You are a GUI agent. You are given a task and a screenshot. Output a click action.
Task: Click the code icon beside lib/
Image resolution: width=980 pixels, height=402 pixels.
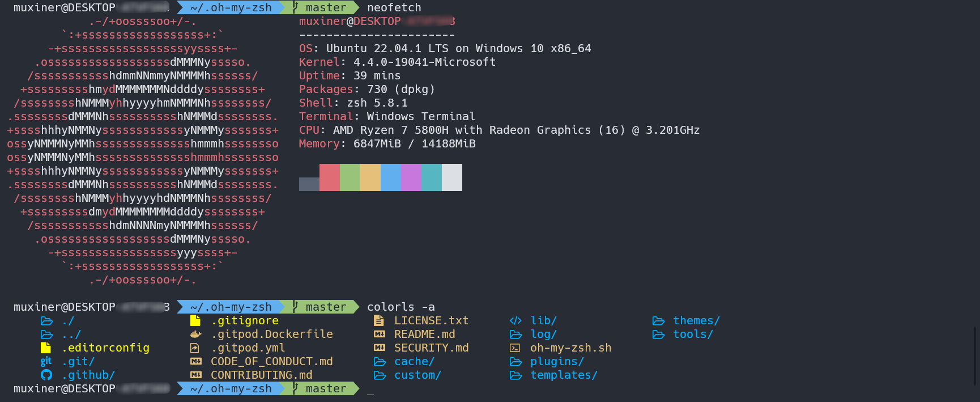tap(515, 320)
